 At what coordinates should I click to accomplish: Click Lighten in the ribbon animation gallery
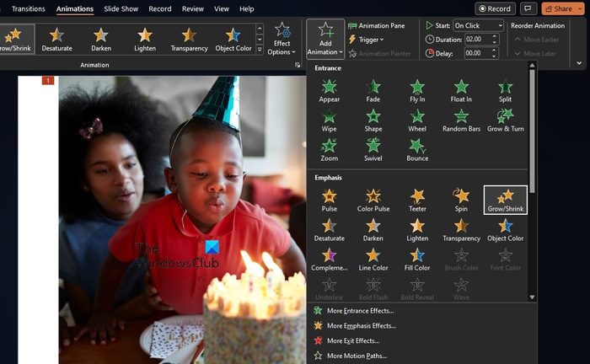point(145,40)
